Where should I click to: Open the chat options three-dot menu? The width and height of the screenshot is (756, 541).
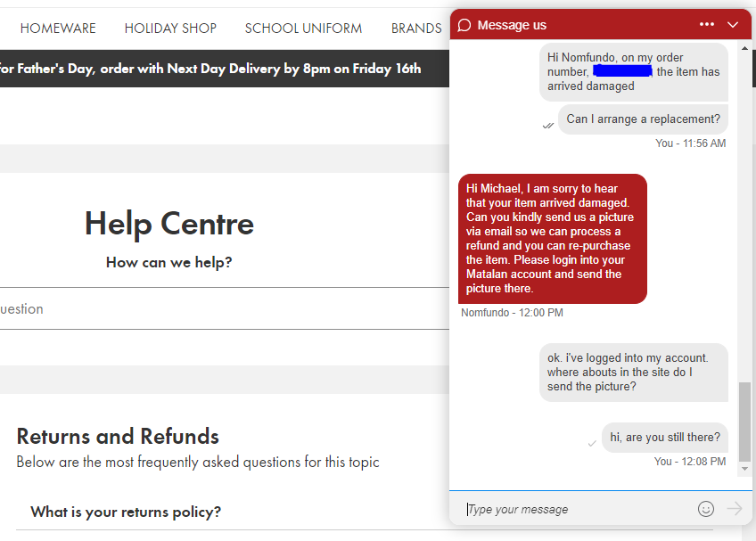(706, 25)
